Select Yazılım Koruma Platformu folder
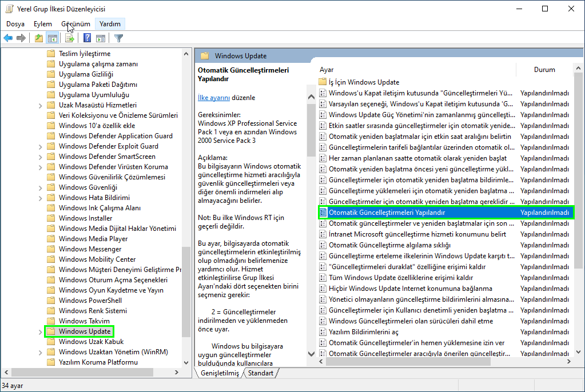This screenshot has width=585, height=392. pos(98,362)
